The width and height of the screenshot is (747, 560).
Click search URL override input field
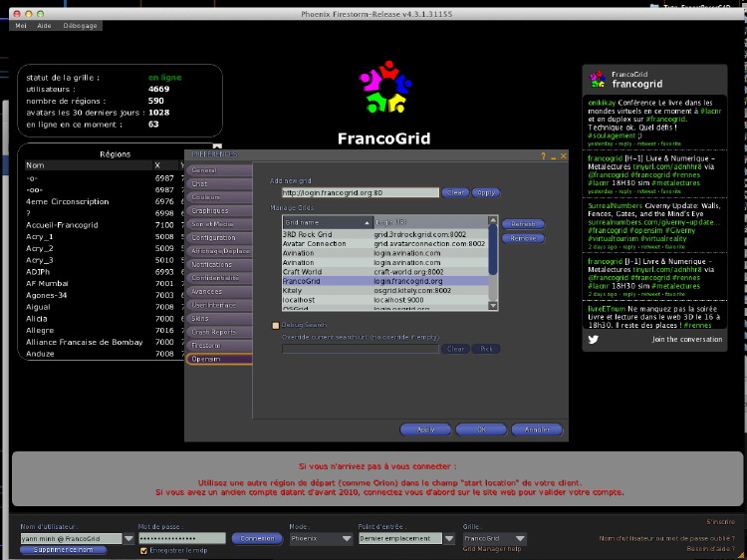coord(361,349)
